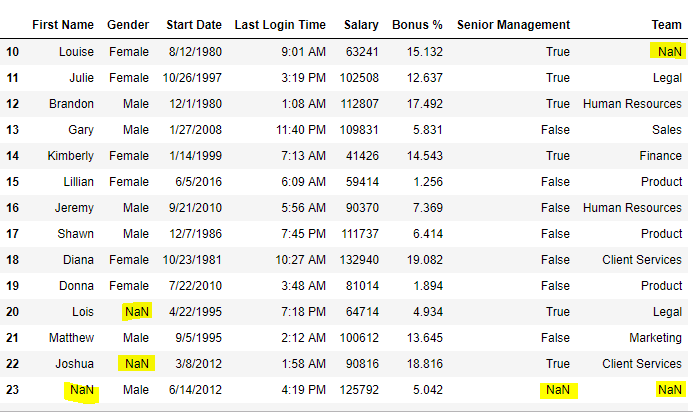Click the First Name column header
The height and width of the screenshot is (412, 693).
point(63,24)
